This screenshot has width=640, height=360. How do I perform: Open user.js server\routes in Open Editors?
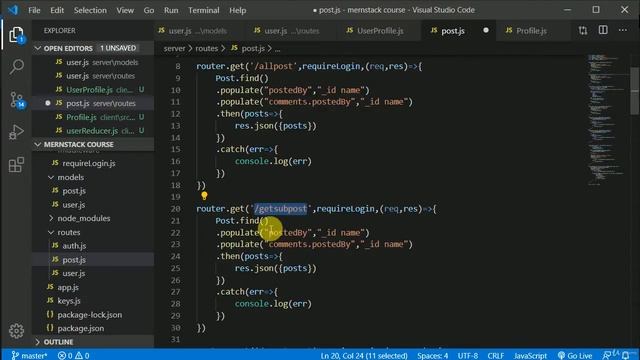(93, 76)
